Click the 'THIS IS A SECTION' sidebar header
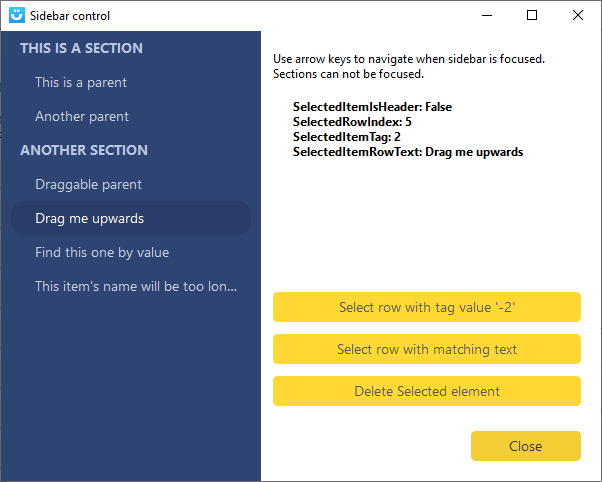 pyautogui.click(x=81, y=48)
